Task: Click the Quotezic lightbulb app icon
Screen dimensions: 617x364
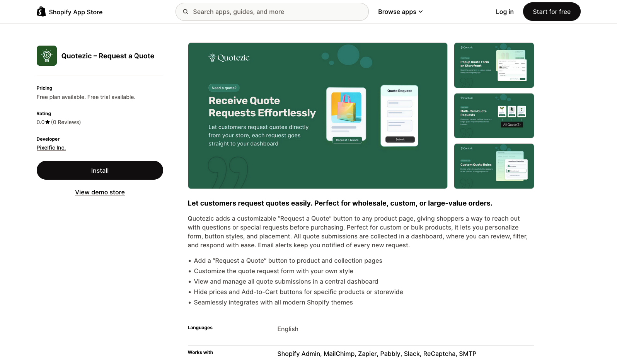Action: [47, 56]
